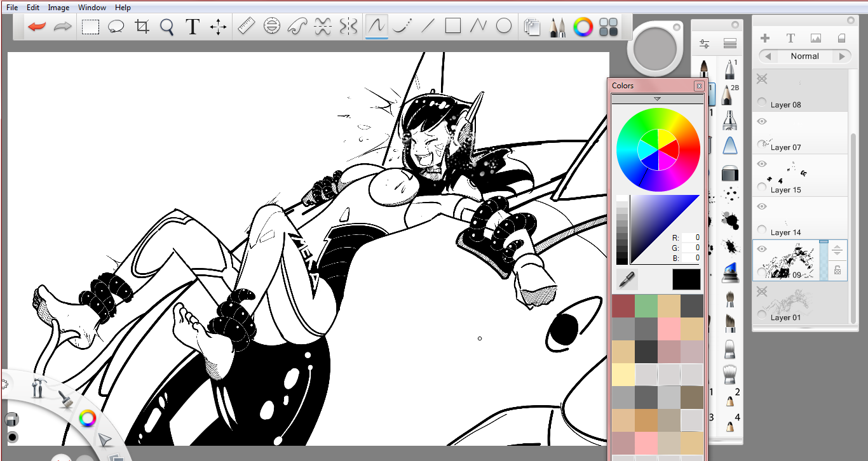Add a new layer with the plus button

click(x=765, y=38)
